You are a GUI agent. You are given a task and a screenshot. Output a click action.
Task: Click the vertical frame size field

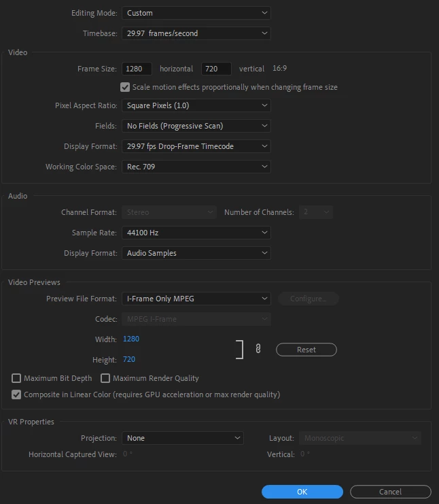coord(216,69)
